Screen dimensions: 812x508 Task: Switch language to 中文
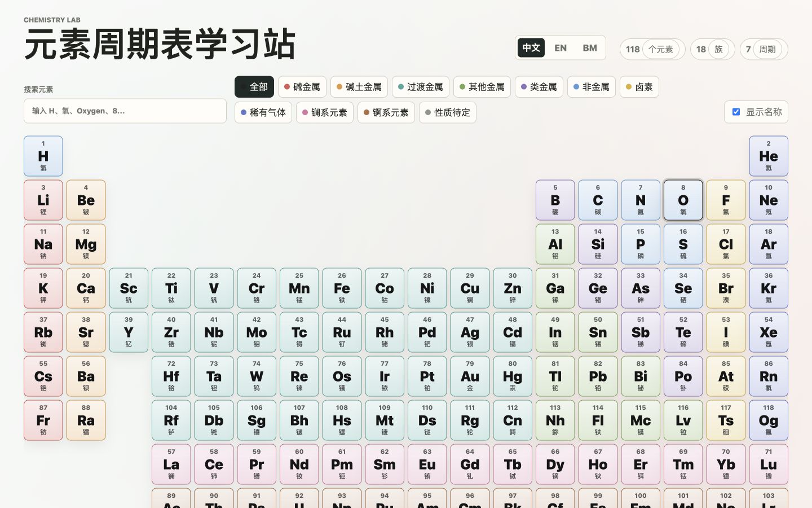pos(531,48)
